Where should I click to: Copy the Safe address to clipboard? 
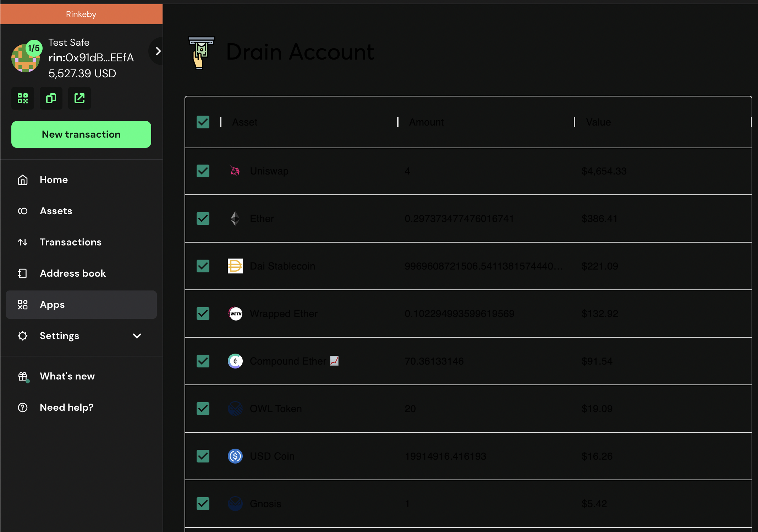51,98
